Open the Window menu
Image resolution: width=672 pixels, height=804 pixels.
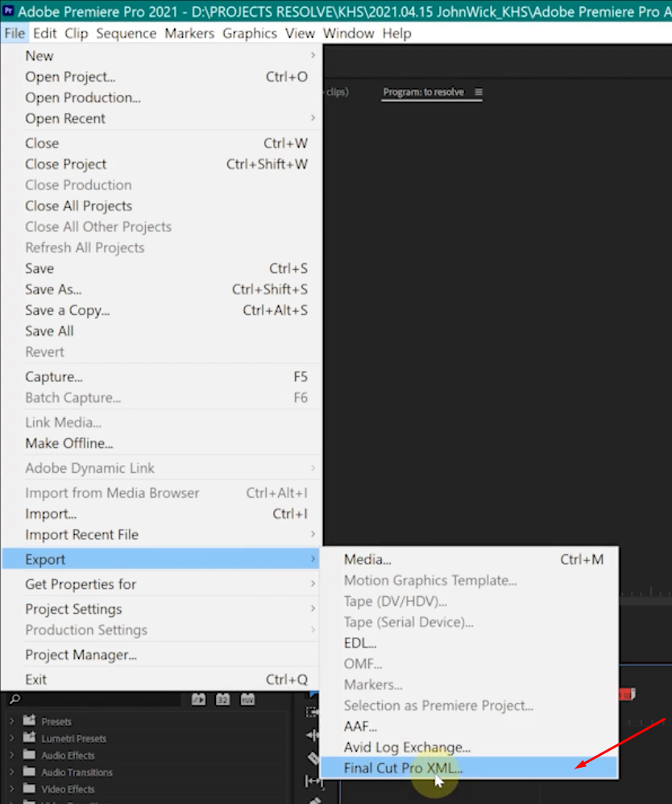[x=348, y=33]
